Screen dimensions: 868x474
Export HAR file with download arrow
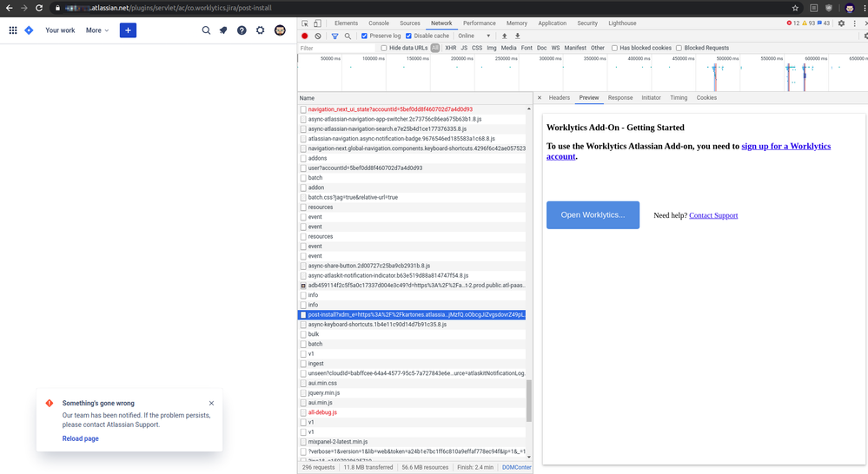point(518,36)
